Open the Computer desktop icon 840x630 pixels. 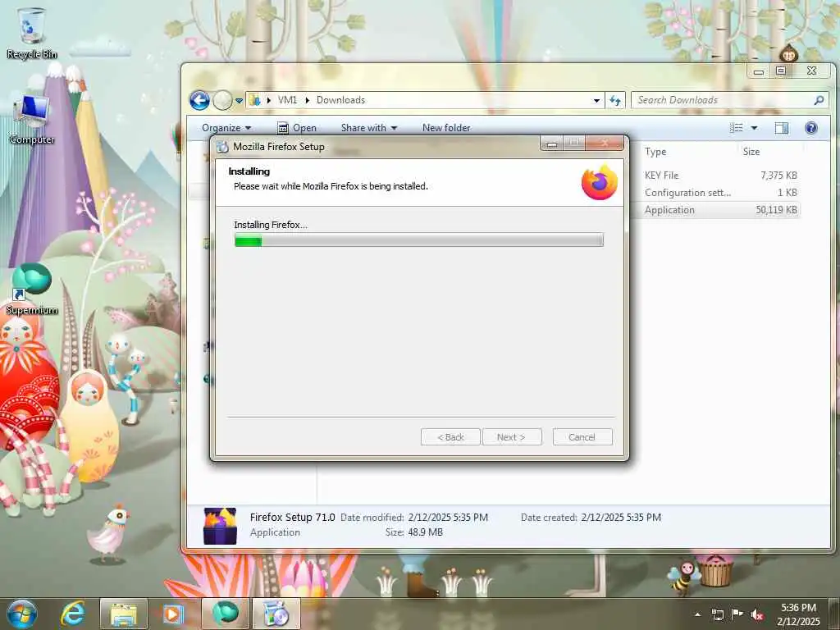point(31,119)
